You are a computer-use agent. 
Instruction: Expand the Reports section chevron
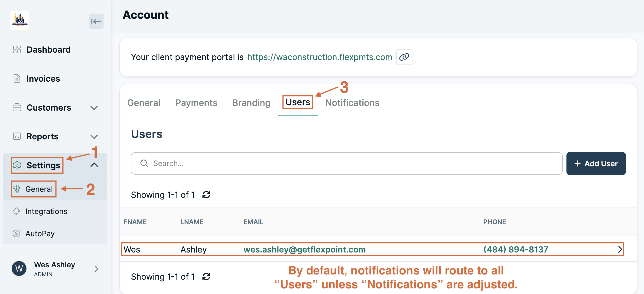tap(94, 136)
